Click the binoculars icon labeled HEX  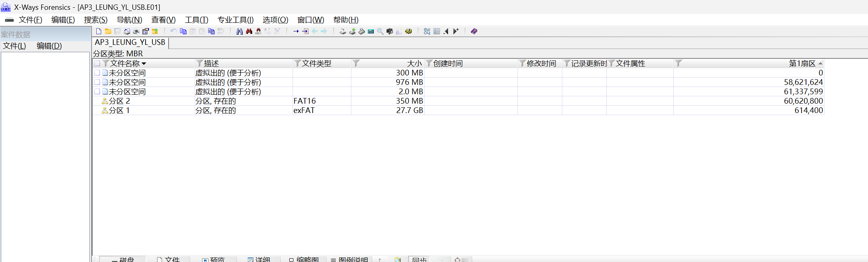point(258,31)
